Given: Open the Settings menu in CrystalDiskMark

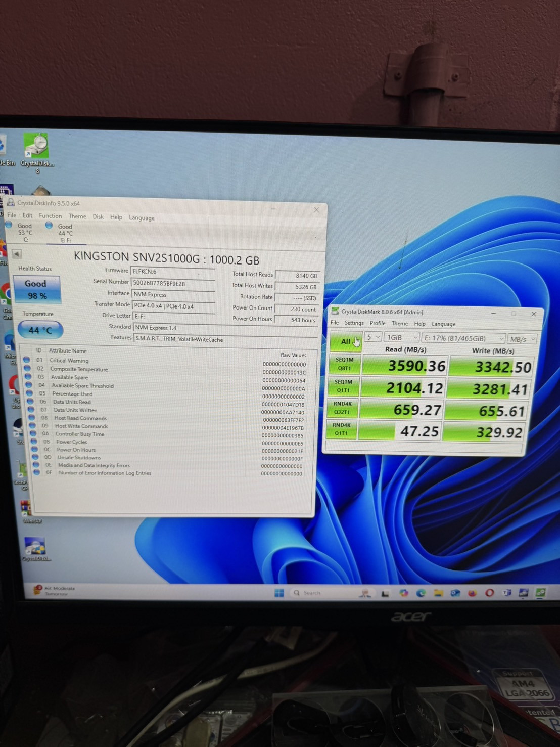Looking at the screenshot, I should pos(354,323).
